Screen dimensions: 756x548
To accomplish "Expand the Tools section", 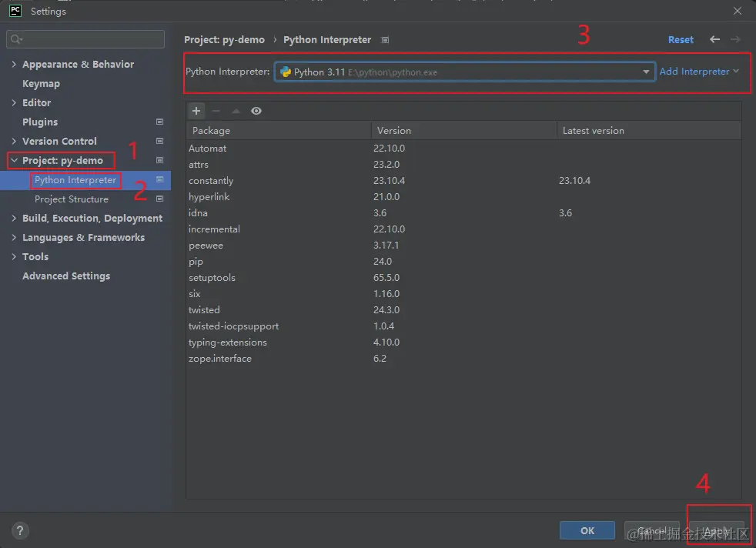I will pyautogui.click(x=14, y=257).
